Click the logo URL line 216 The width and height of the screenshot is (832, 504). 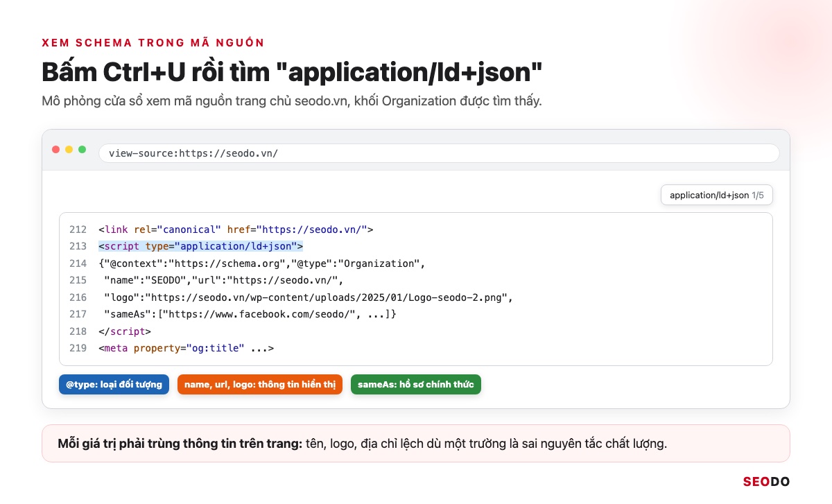click(308, 297)
